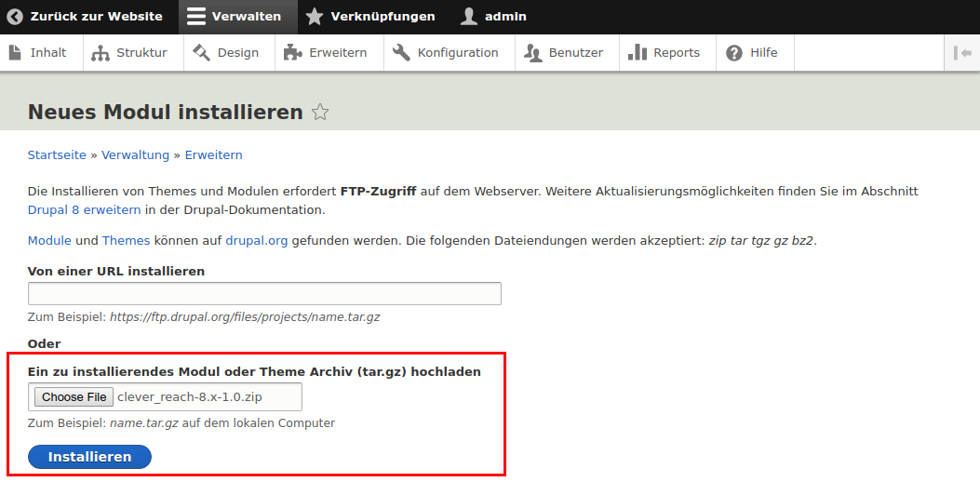This screenshot has height=482, width=980.
Task: Toggle the Verwalten hamburger menu icon
Action: (195, 17)
